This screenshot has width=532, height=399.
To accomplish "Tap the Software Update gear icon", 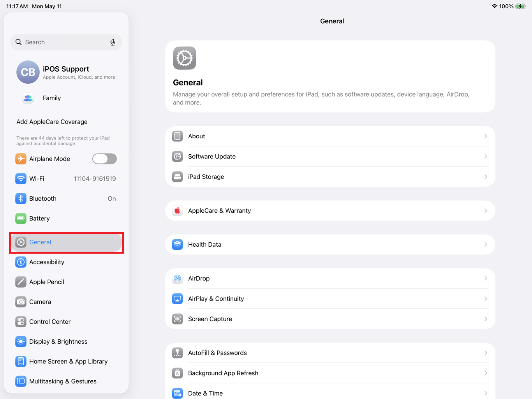I will click(178, 156).
